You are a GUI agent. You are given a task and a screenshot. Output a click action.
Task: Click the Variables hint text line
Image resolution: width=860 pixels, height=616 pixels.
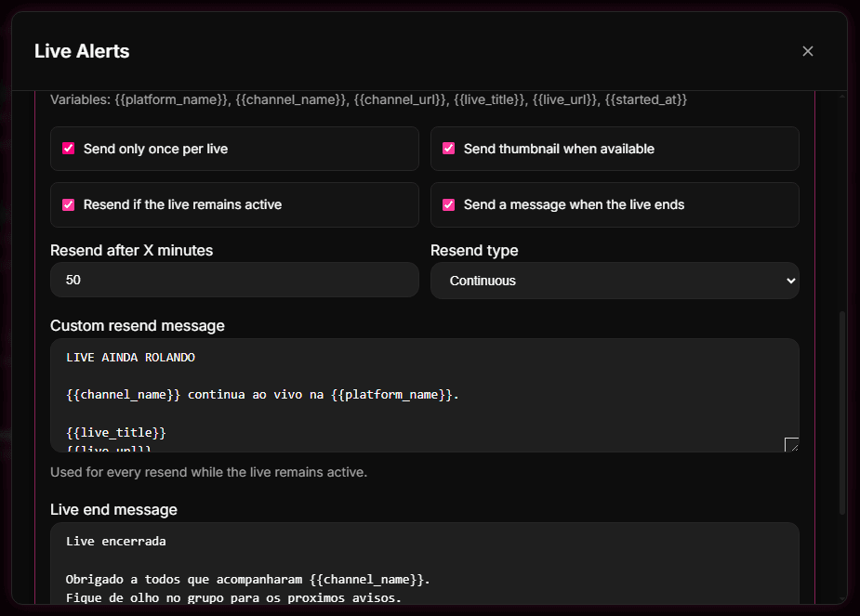coord(368,99)
